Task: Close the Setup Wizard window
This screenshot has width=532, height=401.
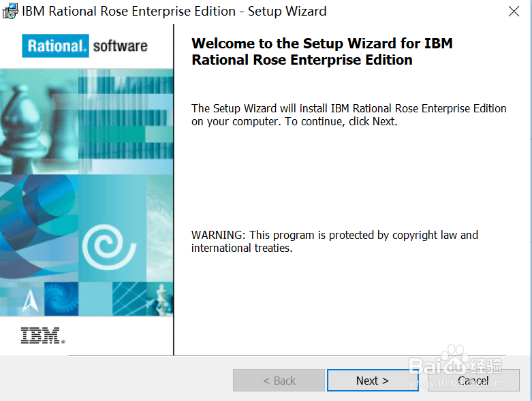Action: 514,12
